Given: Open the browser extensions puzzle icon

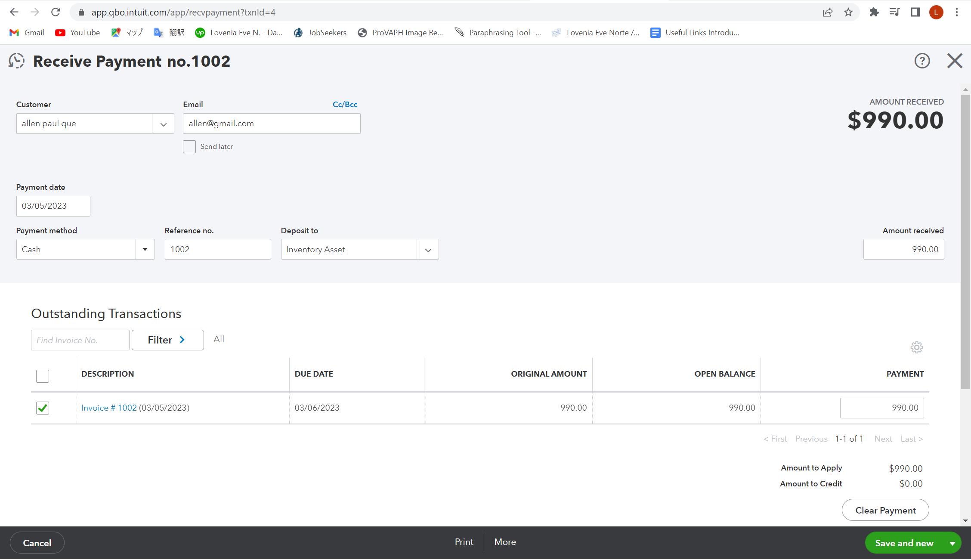Looking at the screenshot, I should (874, 12).
